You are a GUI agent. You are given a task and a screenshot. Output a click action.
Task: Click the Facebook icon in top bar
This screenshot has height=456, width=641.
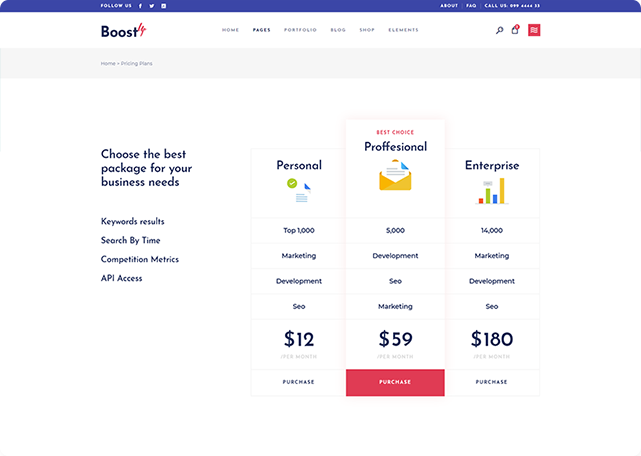pos(141,6)
